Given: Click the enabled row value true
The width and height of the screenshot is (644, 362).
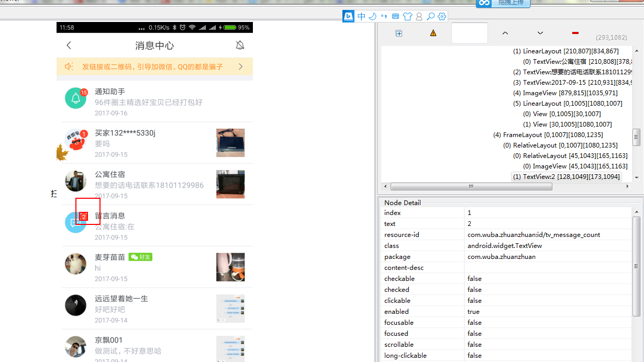Looking at the screenshot, I should tap(473, 312).
